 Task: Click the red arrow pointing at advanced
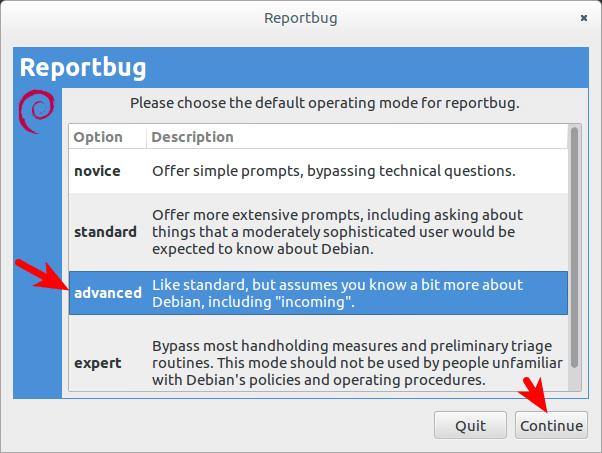click(36, 275)
